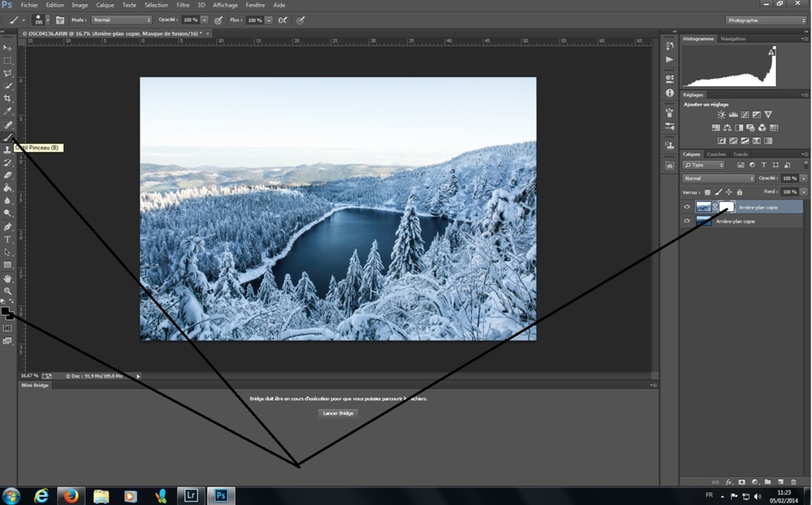Viewport: 812px width, 505px height.
Task: Select the Crop tool
Action: tap(7, 98)
